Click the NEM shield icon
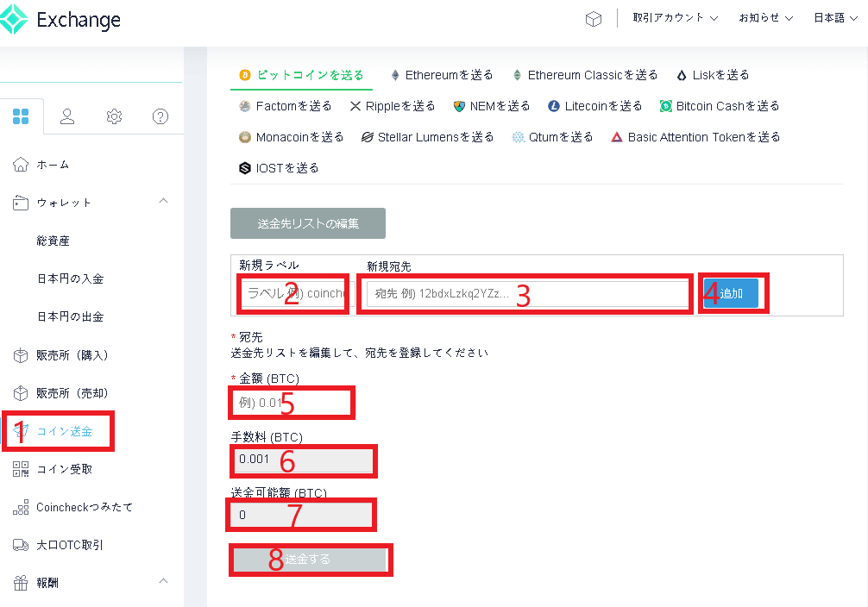 [x=459, y=106]
